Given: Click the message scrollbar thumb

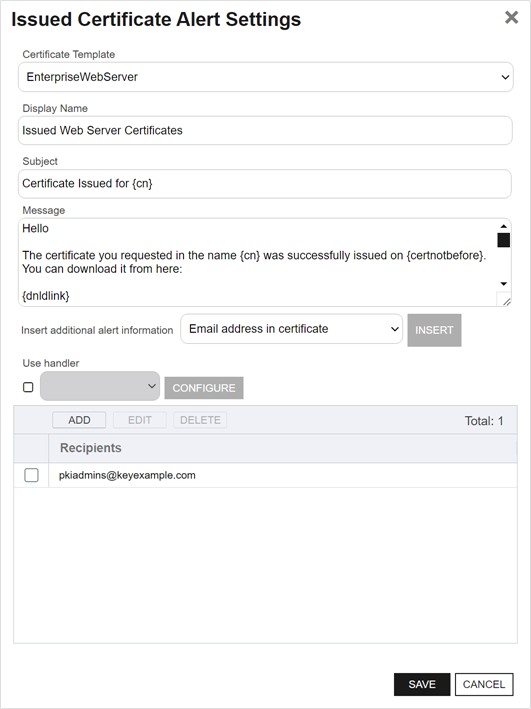Looking at the screenshot, I should coord(503,240).
